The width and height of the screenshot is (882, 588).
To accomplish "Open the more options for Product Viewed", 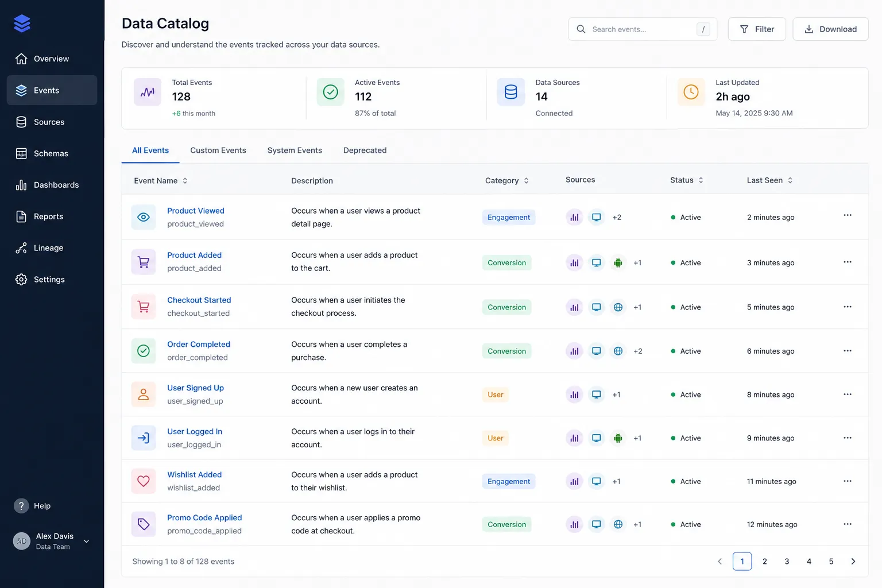I will point(848,215).
